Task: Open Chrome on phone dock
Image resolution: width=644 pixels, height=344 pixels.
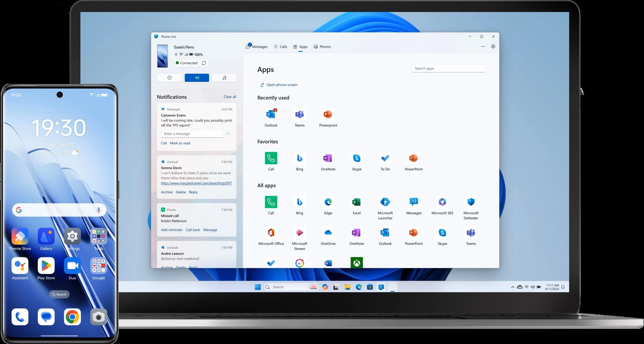Action: pyautogui.click(x=72, y=317)
